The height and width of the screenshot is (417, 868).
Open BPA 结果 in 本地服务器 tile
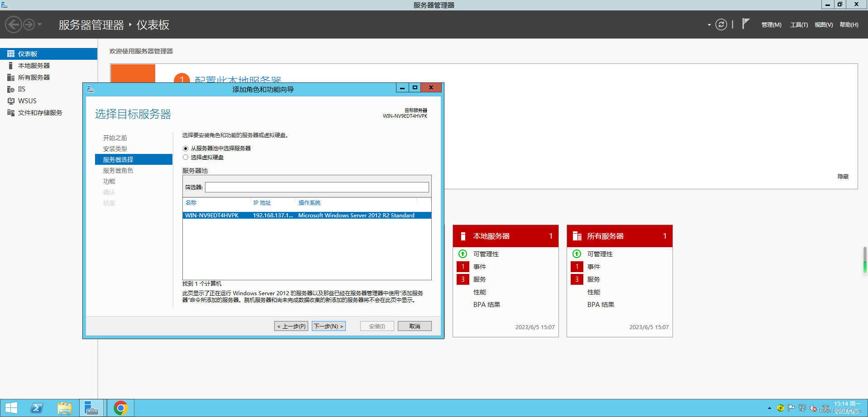486,305
